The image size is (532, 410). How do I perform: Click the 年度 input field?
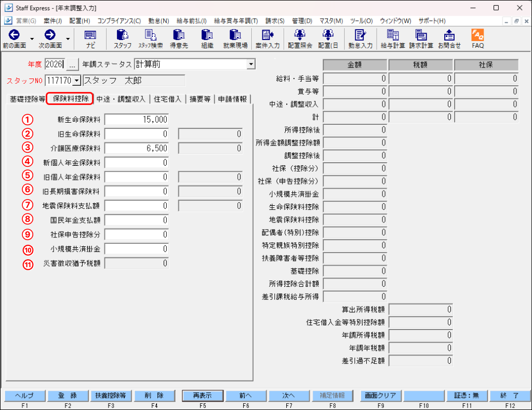tap(54, 64)
